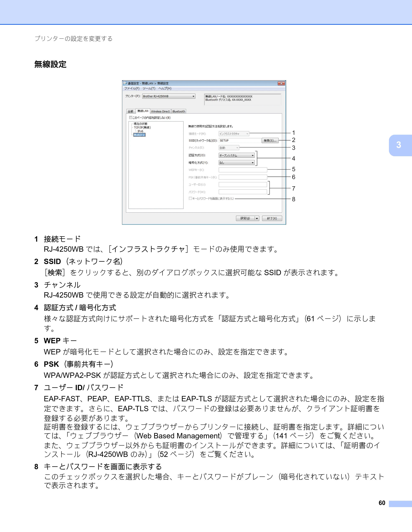This screenshot has height=532, width=412.
Task: Click the 終了(X) button
Action: (272, 218)
